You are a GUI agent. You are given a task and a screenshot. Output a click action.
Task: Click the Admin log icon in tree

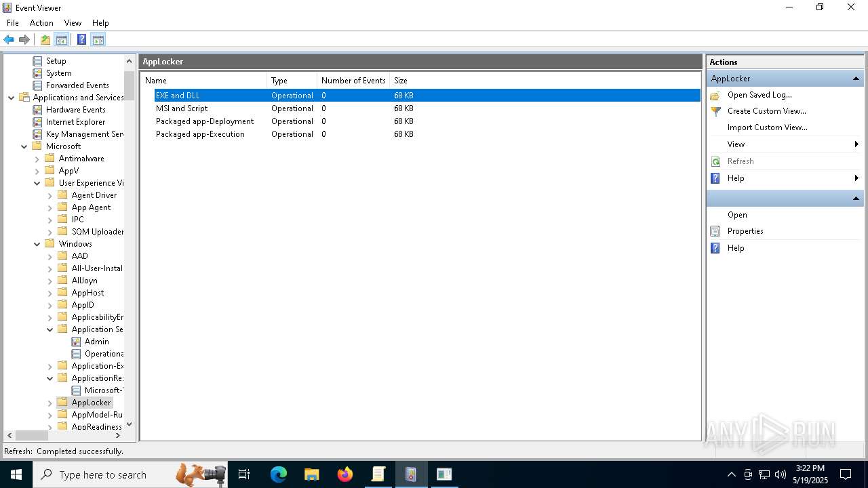[x=77, y=342]
